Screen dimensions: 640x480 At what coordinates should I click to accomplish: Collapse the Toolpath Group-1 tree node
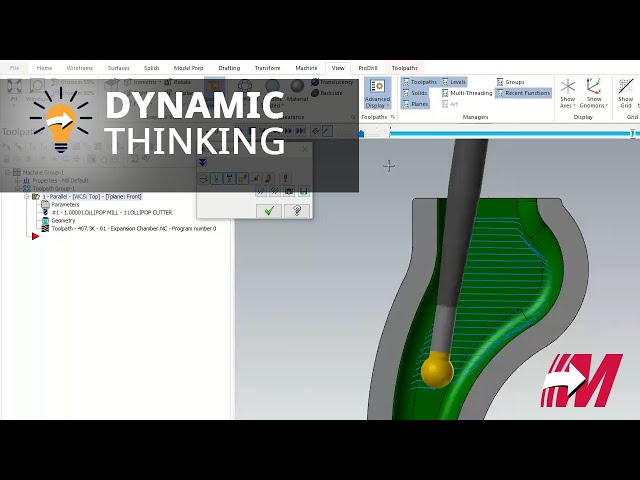coord(17,189)
